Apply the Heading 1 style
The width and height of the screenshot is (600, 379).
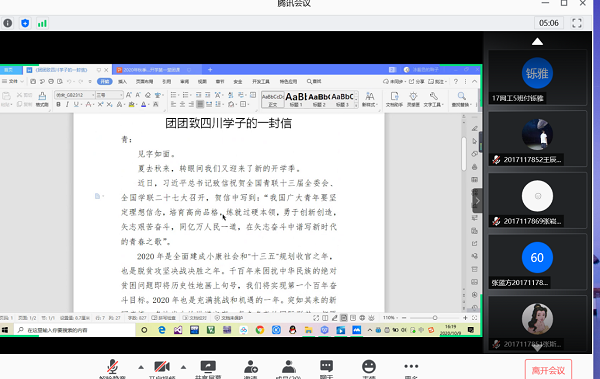point(296,100)
